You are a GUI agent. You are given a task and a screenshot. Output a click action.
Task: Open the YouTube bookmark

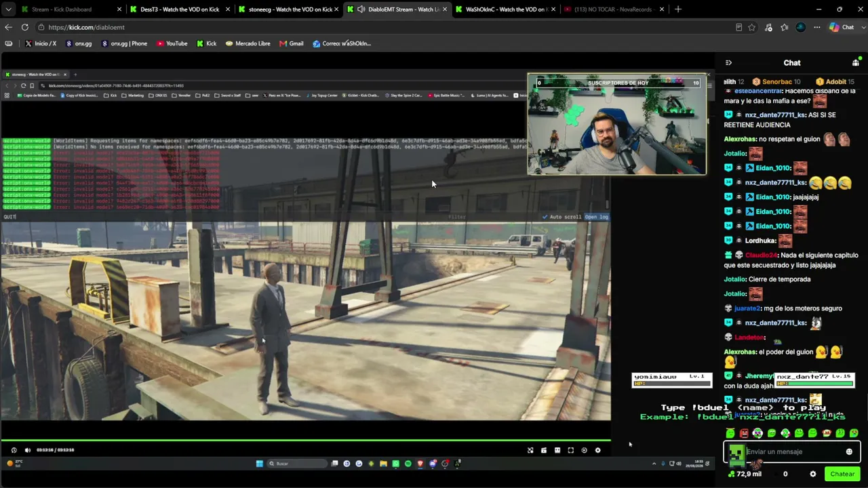coord(172,43)
